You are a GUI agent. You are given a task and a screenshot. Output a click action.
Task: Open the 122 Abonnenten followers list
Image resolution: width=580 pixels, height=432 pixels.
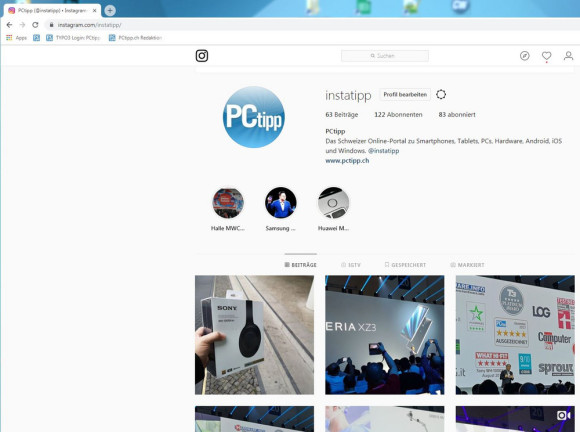[398, 115]
